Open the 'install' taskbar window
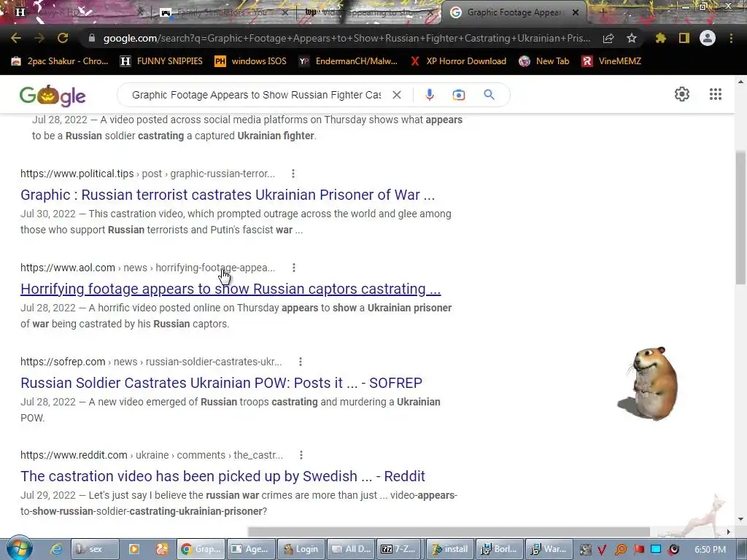 (449, 549)
